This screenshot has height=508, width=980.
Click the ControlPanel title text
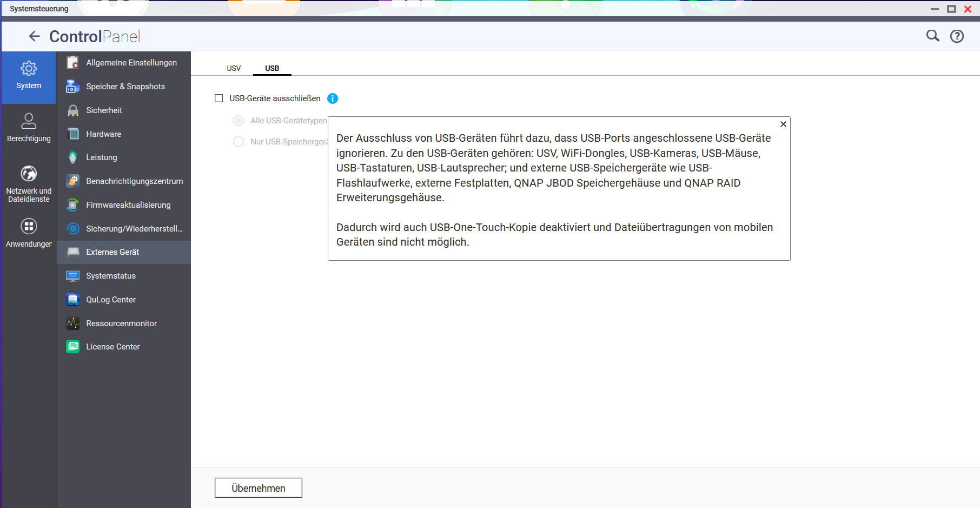click(x=95, y=36)
